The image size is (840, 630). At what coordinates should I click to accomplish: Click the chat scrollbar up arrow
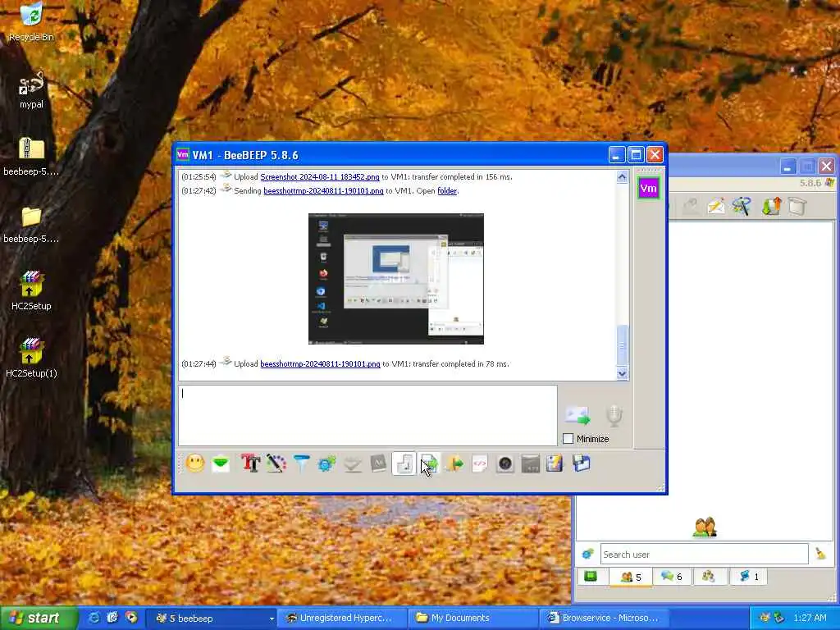click(622, 177)
